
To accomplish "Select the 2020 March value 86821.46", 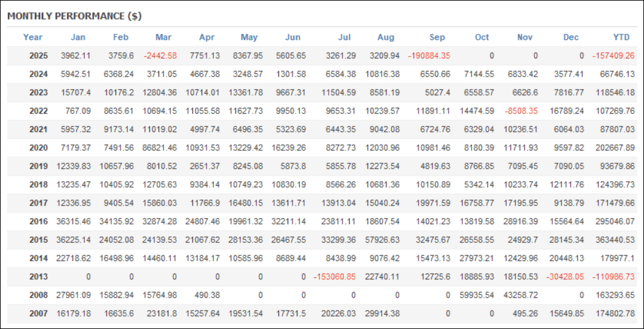I will (x=159, y=147).
